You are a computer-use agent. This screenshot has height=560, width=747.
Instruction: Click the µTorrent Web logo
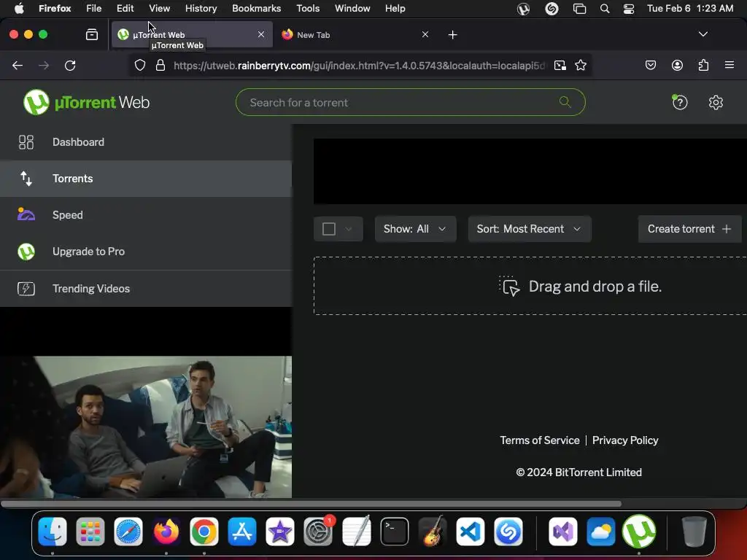point(86,102)
